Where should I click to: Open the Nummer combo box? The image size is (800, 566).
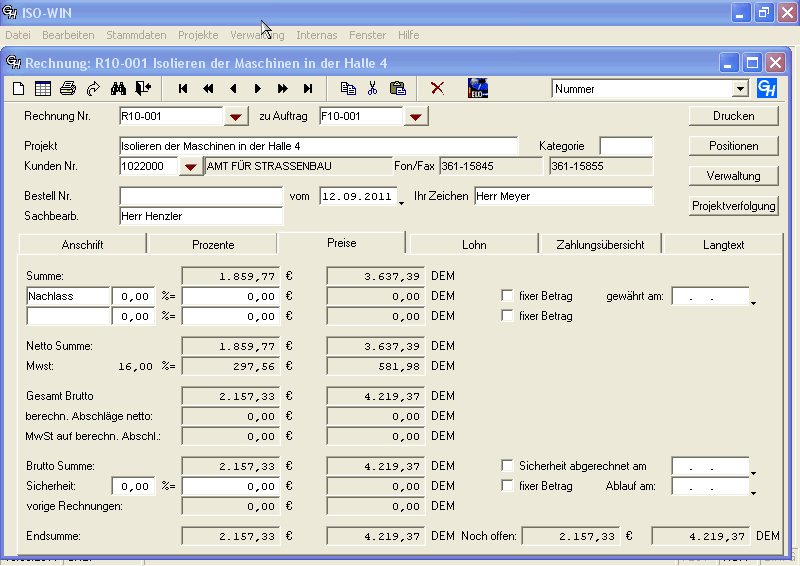point(740,89)
